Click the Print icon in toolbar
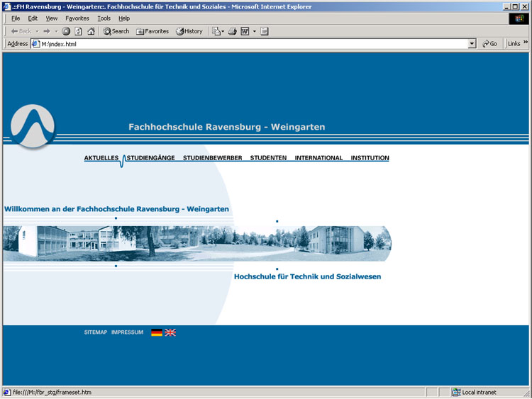The image size is (532, 399). tap(232, 31)
